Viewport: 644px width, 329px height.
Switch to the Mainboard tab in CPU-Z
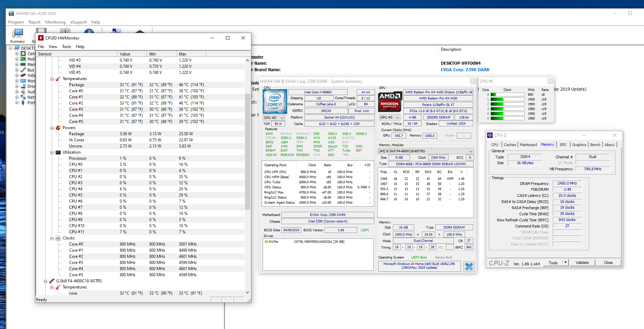click(x=528, y=145)
